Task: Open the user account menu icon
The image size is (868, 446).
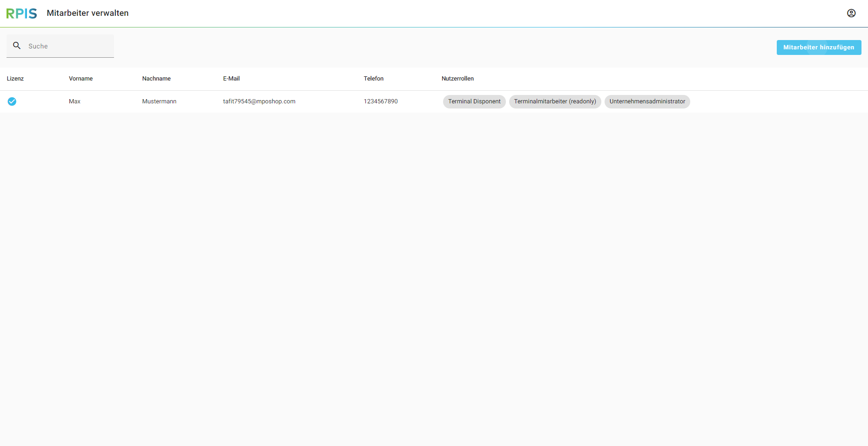Action: point(851,14)
